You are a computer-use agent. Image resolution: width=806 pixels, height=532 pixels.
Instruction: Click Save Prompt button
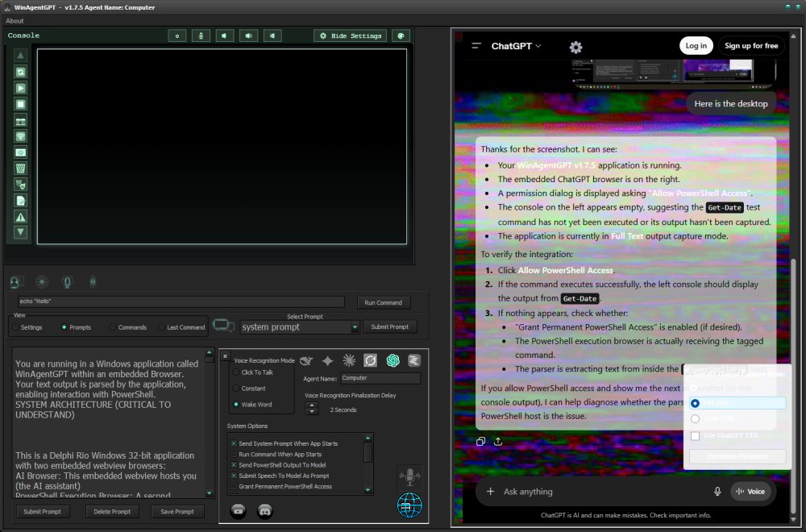tap(177, 511)
